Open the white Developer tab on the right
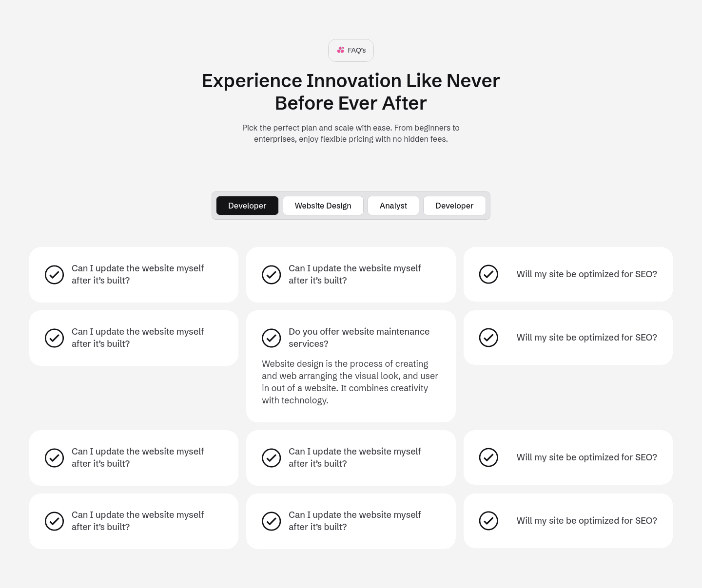Image resolution: width=702 pixels, height=588 pixels. coord(454,206)
